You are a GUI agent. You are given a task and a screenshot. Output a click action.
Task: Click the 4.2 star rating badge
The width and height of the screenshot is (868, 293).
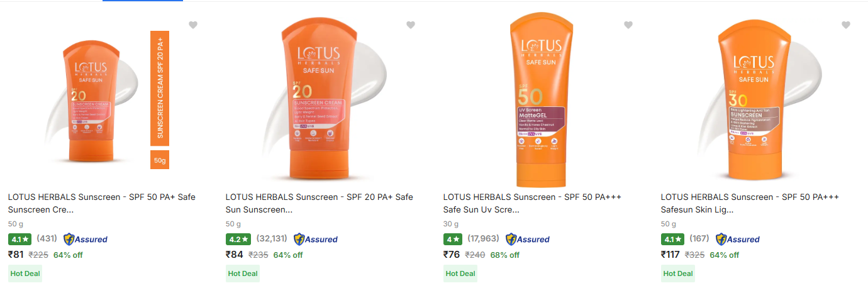pyautogui.click(x=238, y=239)
